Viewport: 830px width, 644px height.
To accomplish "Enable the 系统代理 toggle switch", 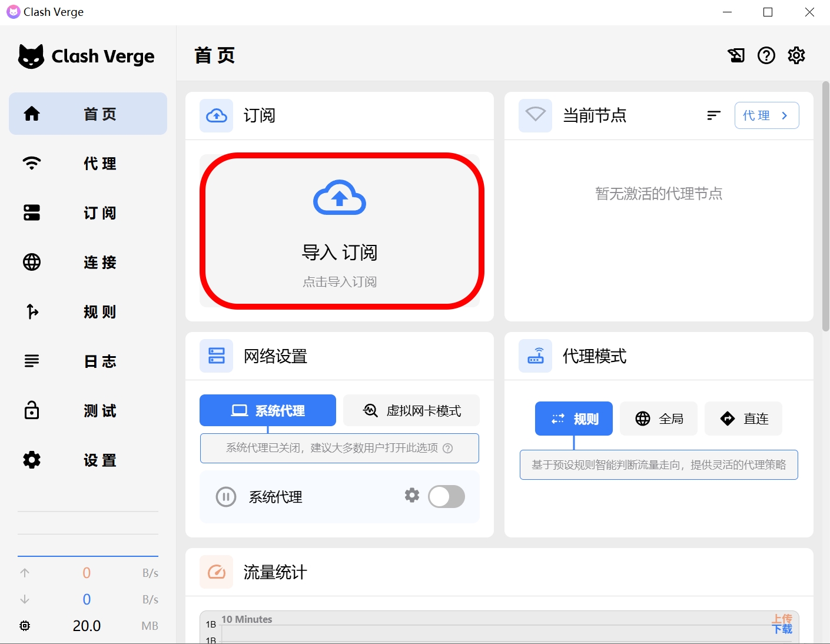I will [446, 497].
